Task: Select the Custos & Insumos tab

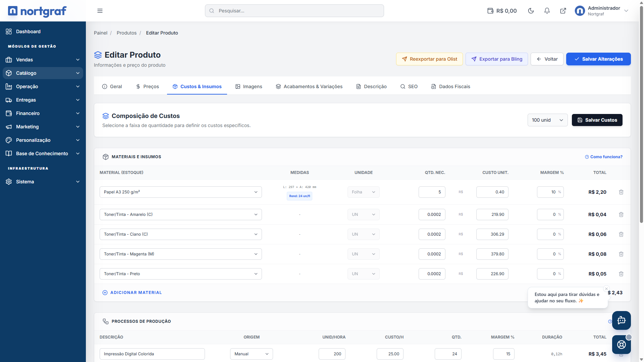Action: 197,86
